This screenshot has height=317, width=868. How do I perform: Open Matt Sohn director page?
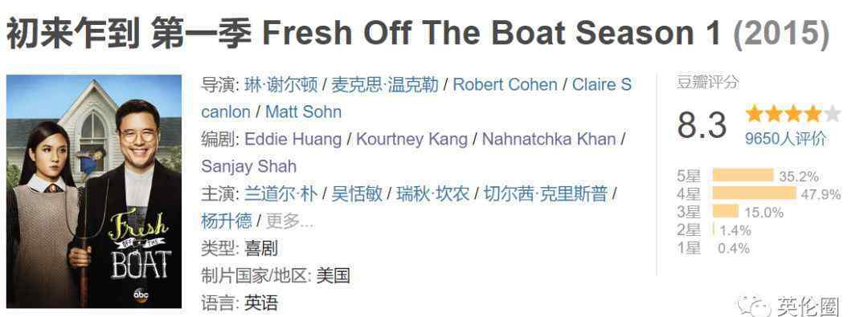coord(303,112)
